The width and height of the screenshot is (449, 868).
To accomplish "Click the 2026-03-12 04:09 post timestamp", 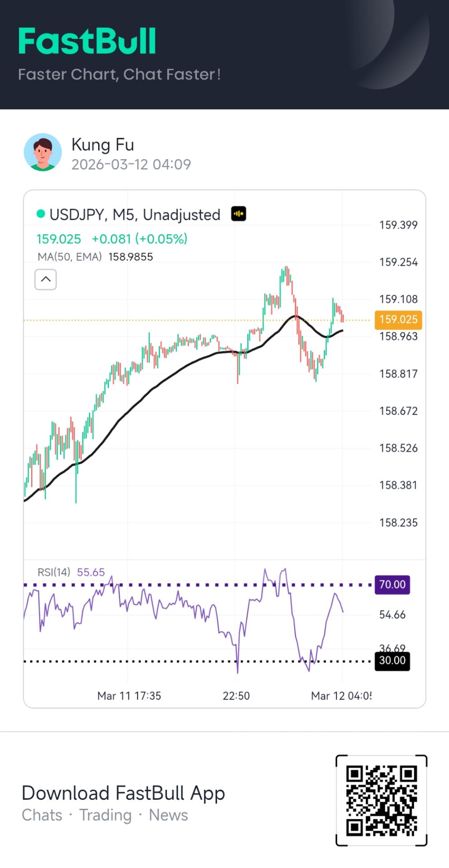I will (131, 164).
